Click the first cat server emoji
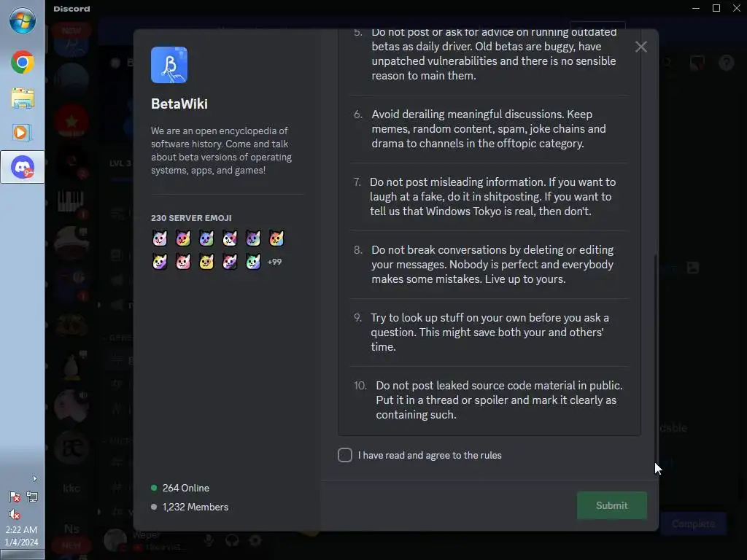 160,238
